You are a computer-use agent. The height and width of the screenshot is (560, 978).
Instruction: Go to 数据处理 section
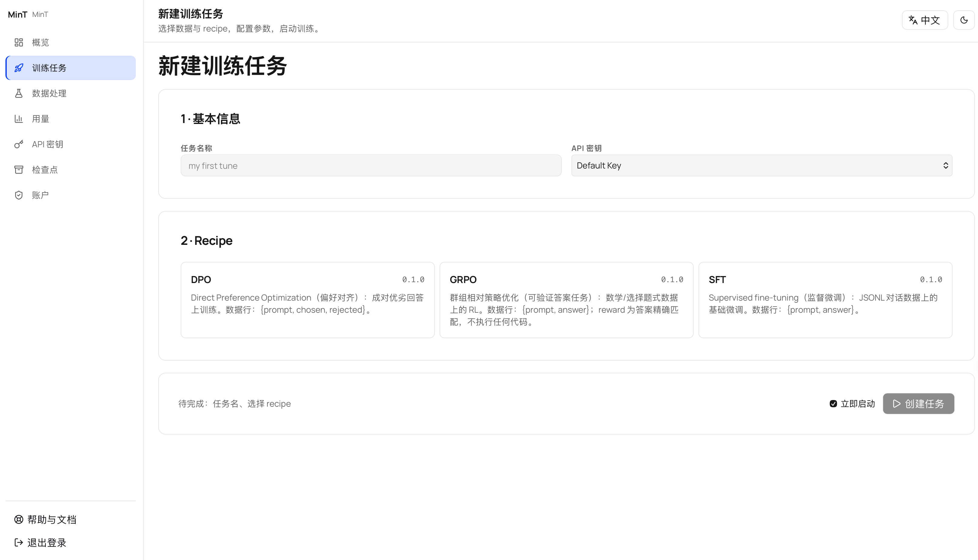pyautogui.click(x=71, y=93)
